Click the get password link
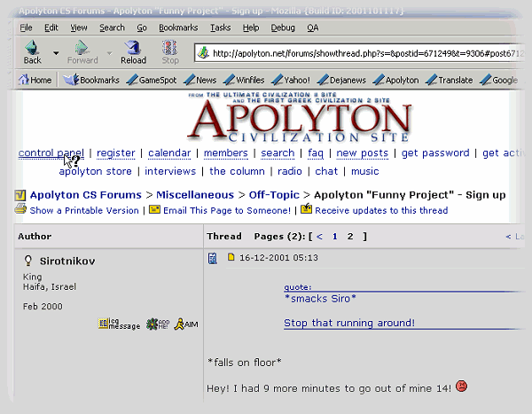The height and width of the screenshot is (414, 532). pyautogui.click(x=435, y=153)
